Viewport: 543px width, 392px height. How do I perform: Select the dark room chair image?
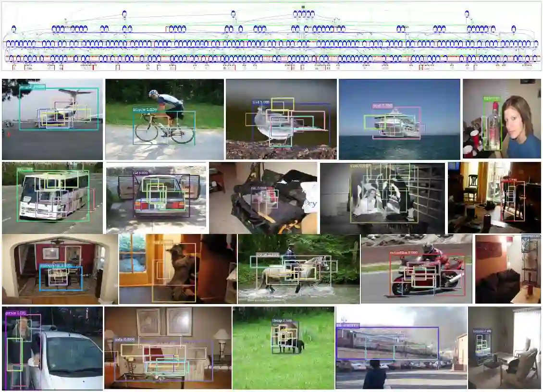[x=494, y=198]
